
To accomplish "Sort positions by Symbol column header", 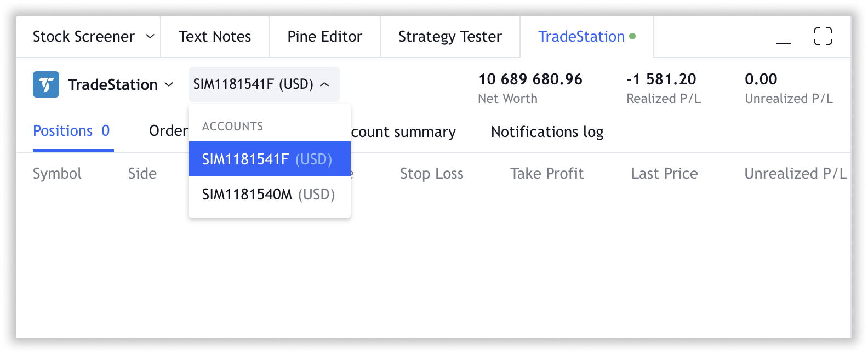I will 57,174.
